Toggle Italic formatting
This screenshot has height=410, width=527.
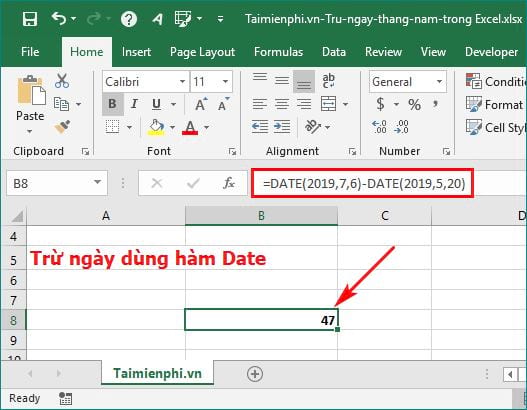[x=134, y=104]
